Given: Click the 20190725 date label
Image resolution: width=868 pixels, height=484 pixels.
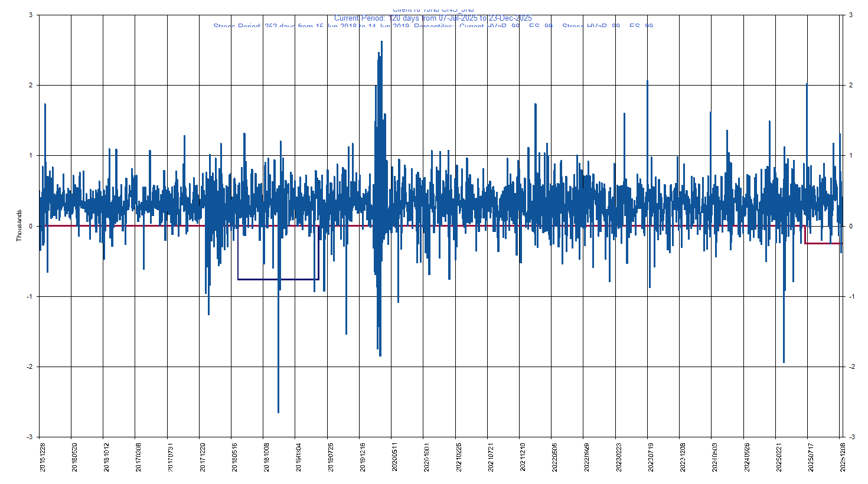Looking at the screenshot, I should (x=331, y=457).
